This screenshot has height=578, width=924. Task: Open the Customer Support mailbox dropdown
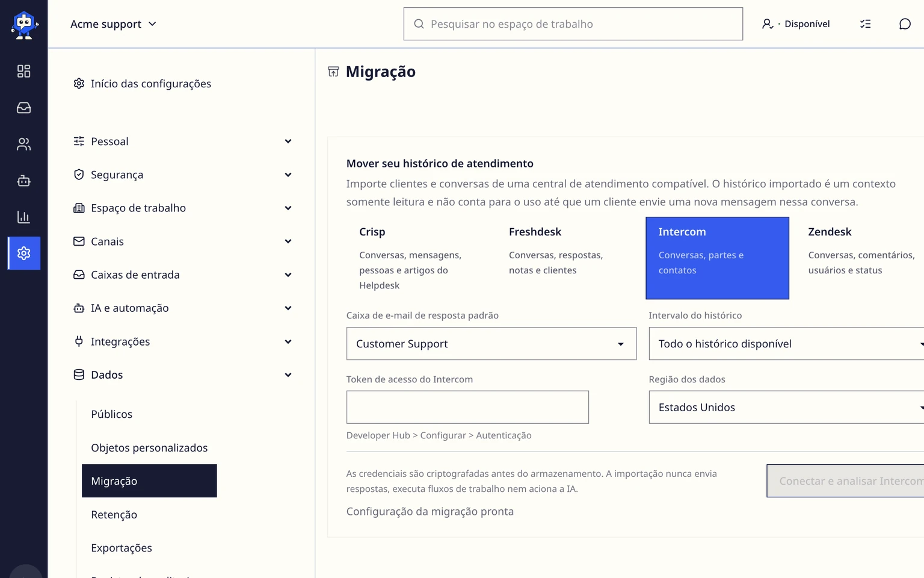[491, 344]
